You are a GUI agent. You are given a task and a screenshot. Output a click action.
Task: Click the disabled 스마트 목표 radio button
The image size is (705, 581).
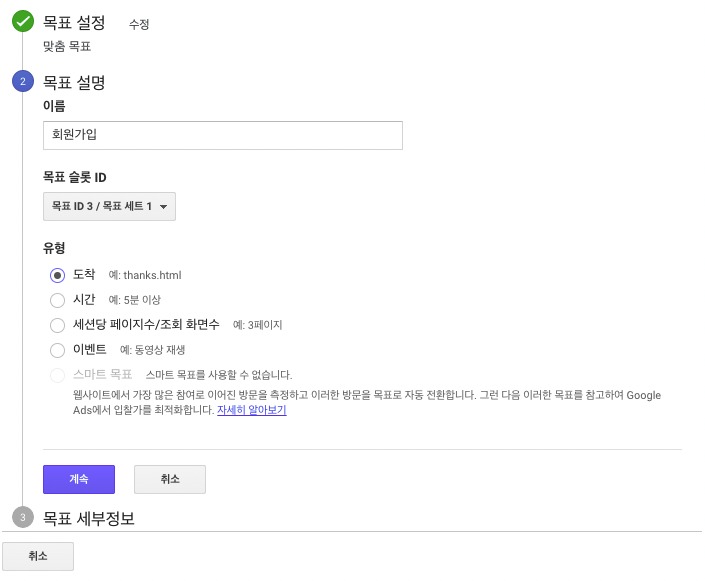(58, 375)
